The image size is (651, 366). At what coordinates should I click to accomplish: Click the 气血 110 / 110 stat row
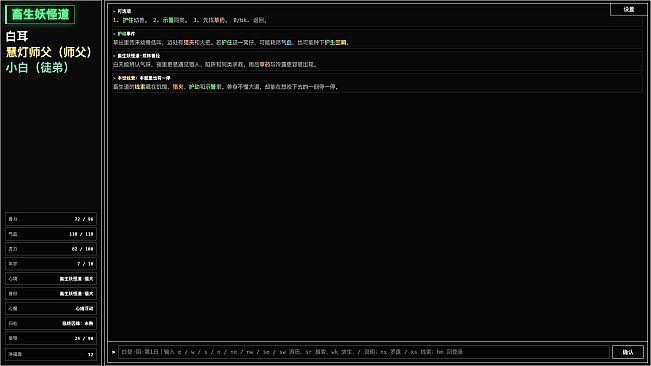(x=51, y=234)
